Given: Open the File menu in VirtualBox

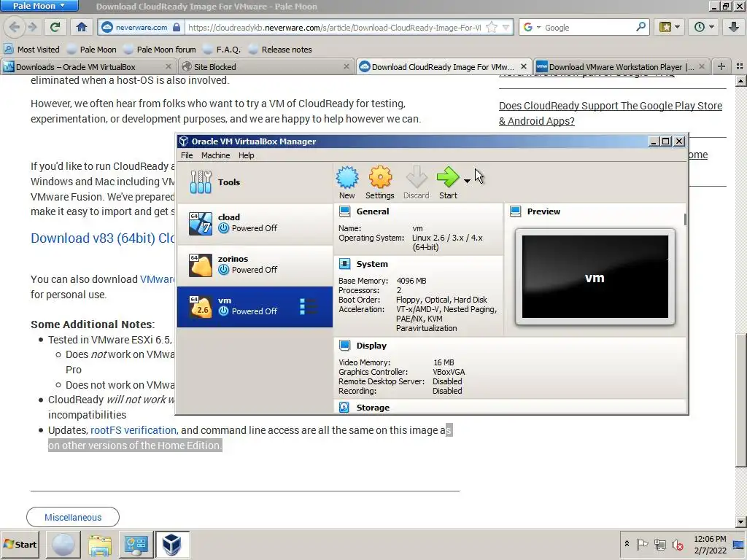Looking at the screenshot, I should click(187, 155).
